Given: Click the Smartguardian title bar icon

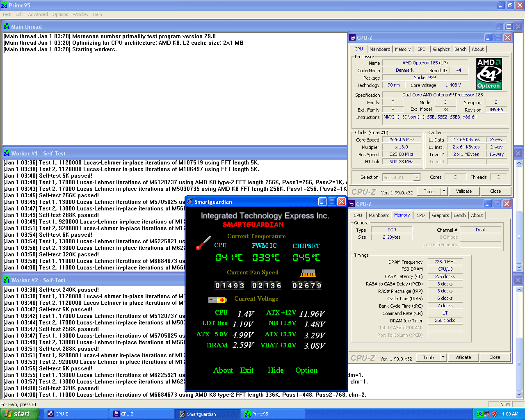Looking at the screenshot, I should pyautogui.click(x=190, y=202).
